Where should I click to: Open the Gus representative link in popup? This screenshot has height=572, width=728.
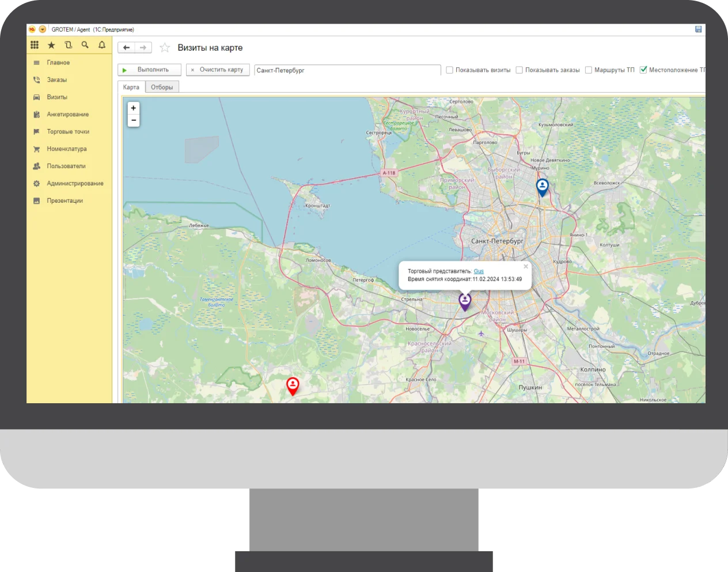pyautogui.click(x=479, y=271)
